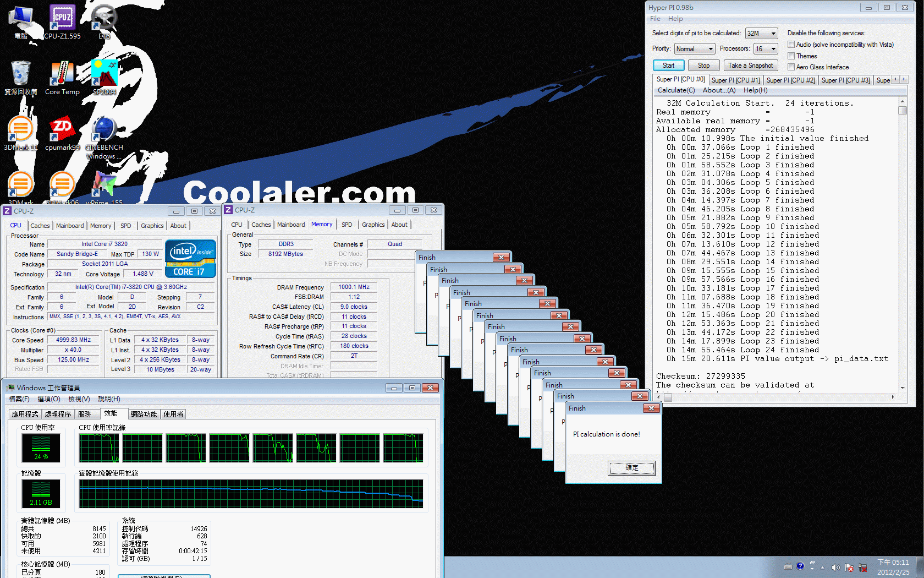Open the Priority Normal dropdown
924x578 pixels.
[x=695, y=49]
